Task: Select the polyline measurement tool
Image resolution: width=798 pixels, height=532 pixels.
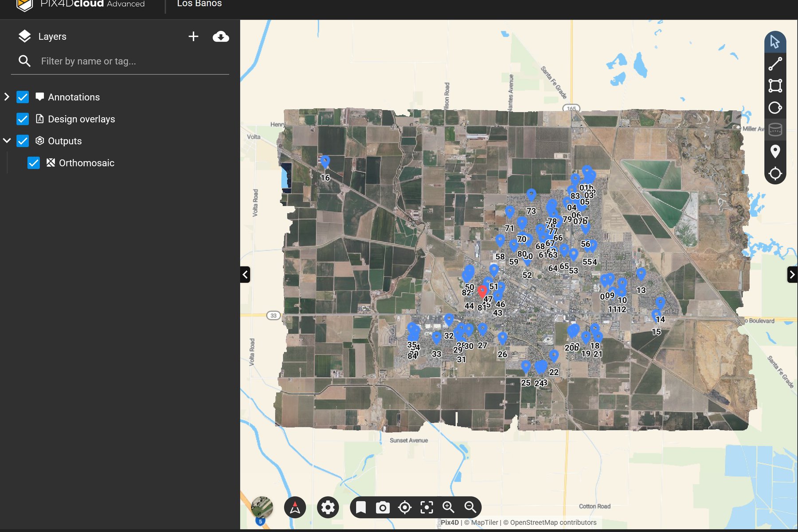Action: tap(775, 64)
